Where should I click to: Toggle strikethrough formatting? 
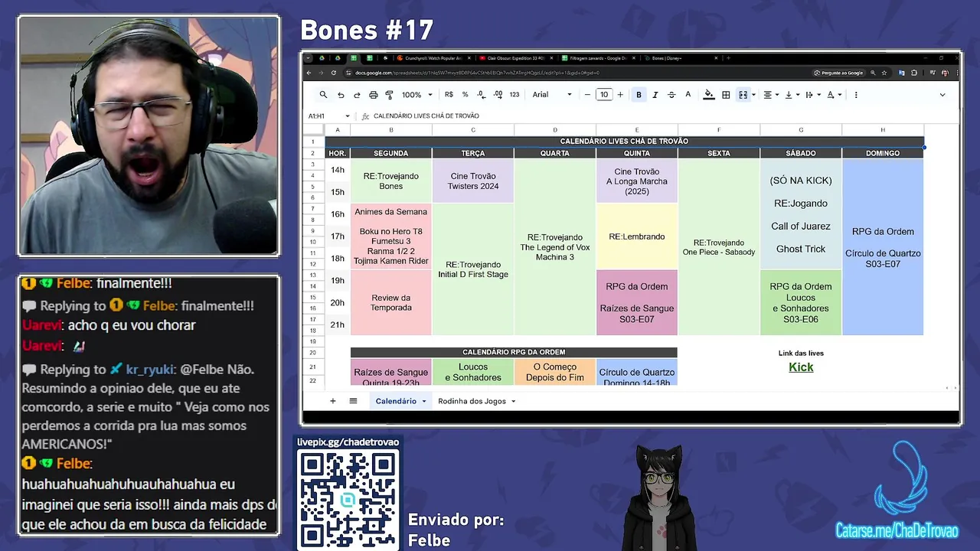click(x=671, y=95)
